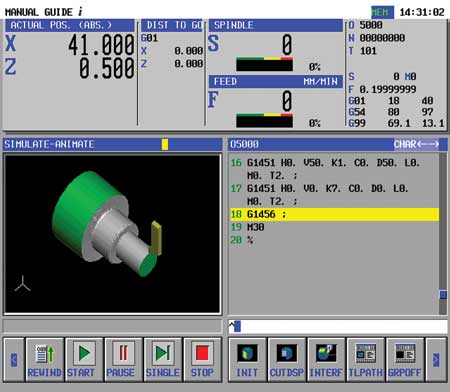
Task: Toggle graphics off with the GRPOFF softkey
Action: click(x=405, y=359)
